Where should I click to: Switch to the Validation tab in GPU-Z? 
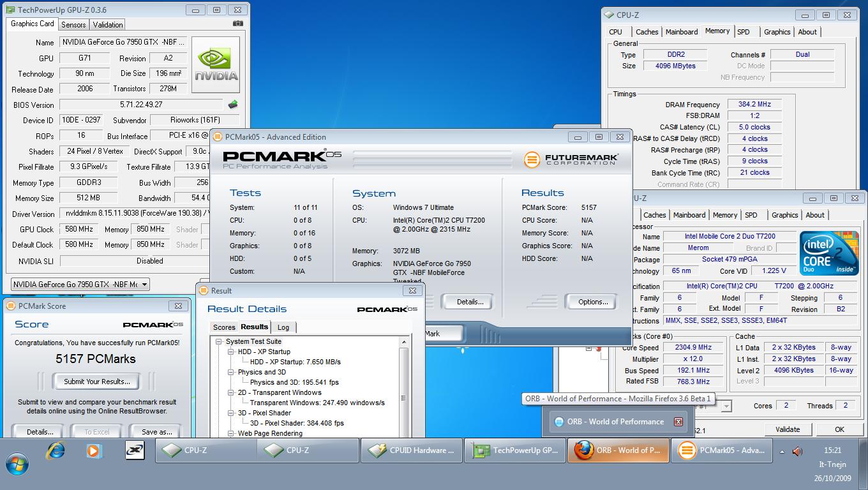click(107, 25)
